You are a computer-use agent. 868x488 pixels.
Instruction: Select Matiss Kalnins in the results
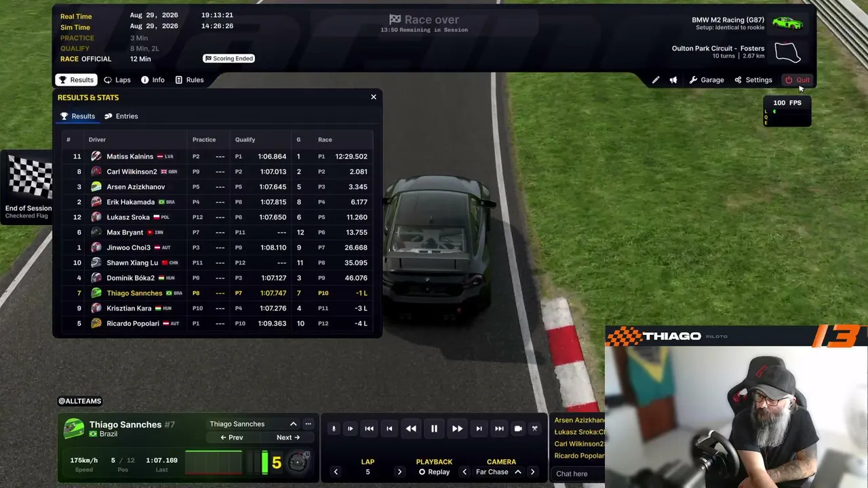point(217,157)
